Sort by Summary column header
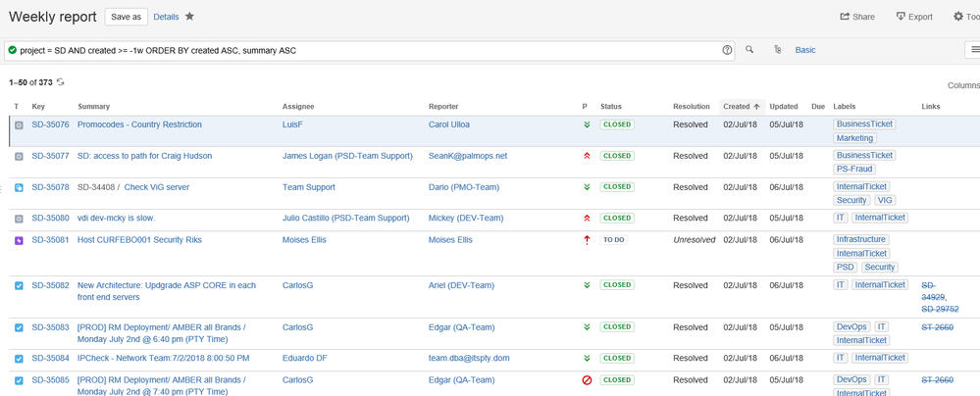Viewport: 980px width, 396px height. coord(94,107)
